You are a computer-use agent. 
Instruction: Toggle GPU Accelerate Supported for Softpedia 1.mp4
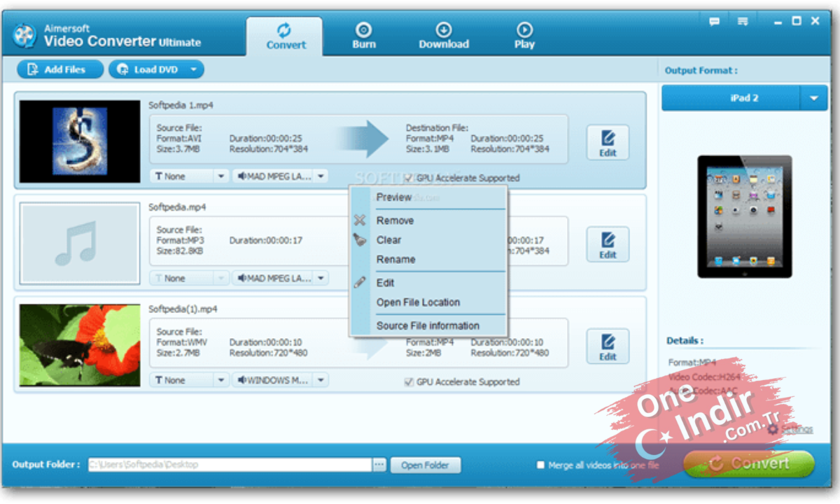(x=409, y=178)
